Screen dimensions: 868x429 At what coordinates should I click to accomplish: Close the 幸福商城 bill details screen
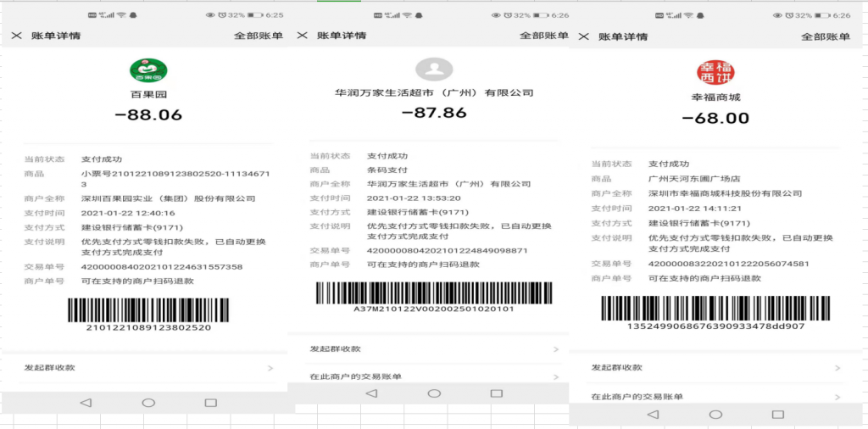[x=584, y=36]
